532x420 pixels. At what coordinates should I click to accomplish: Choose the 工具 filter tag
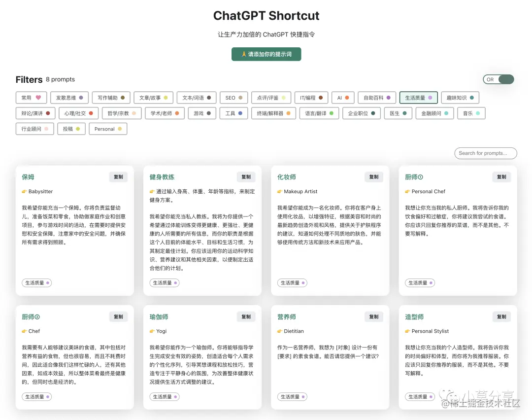pos(234,113)
